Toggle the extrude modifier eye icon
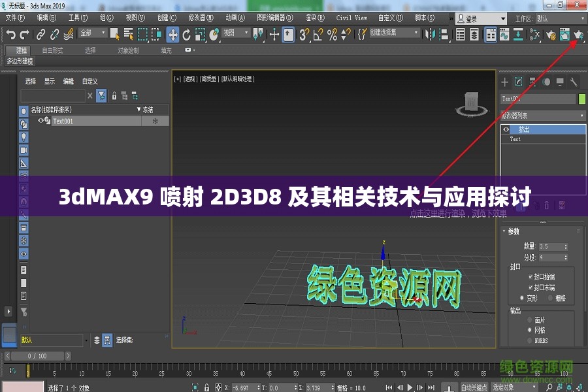The image size is (588, 392). tap(506, 129)
